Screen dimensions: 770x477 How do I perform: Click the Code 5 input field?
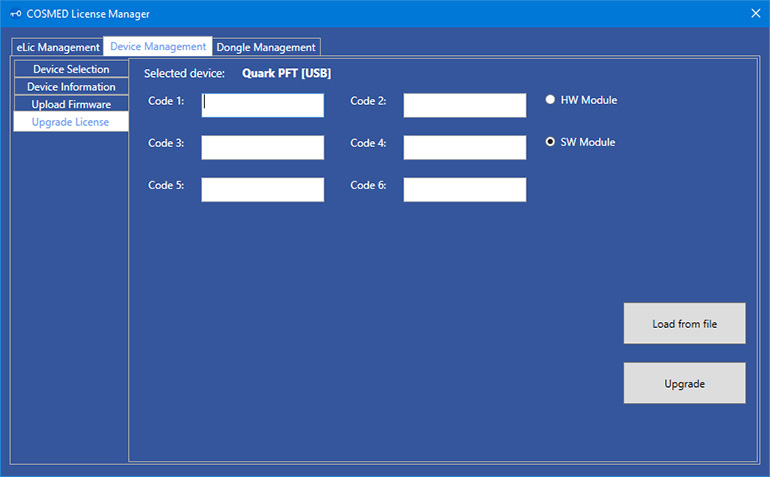coord(263,189)
